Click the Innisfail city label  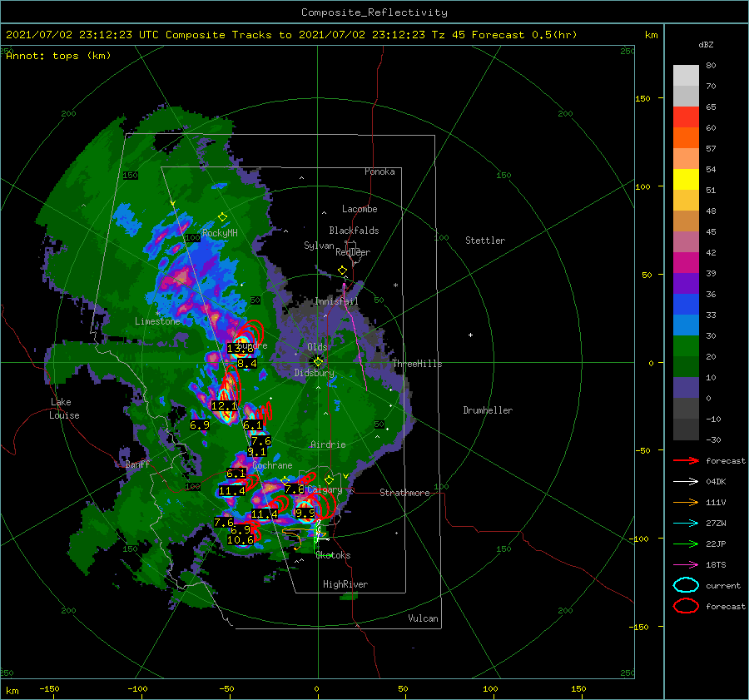336,301
